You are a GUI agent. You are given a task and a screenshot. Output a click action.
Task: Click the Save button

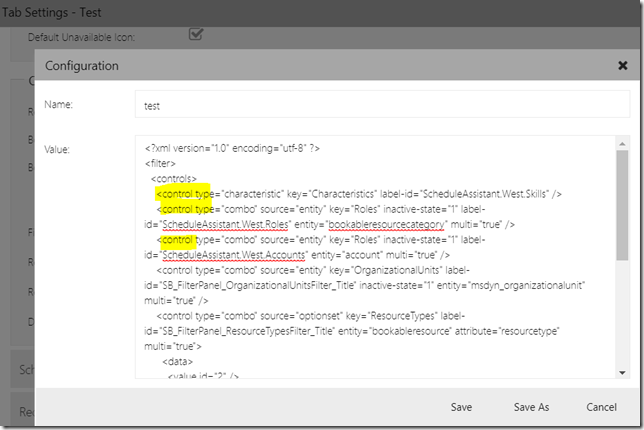tap(461, 407)
